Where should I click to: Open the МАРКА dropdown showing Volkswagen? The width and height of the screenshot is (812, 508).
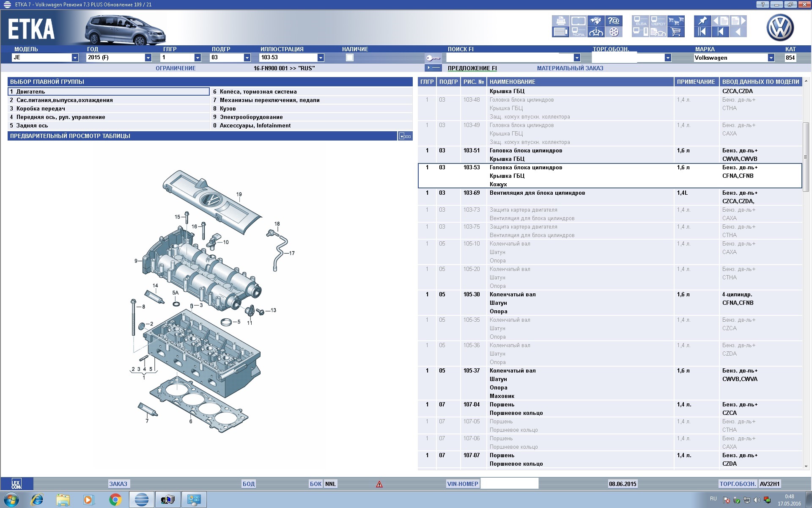tap(771, 58)
